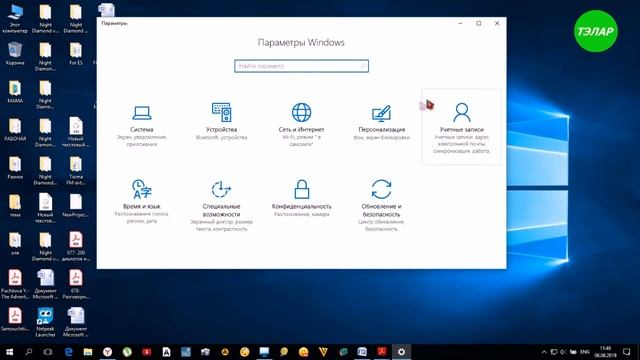
Task: Open the camera app taskbar icon
Action: pos(205,352)
